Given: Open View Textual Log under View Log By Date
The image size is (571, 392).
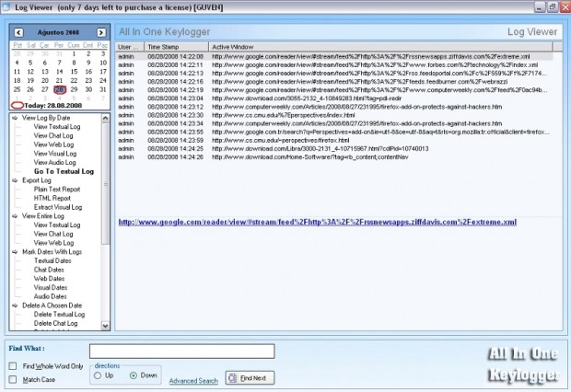Looking at the screenshot, I should point(57,127).
